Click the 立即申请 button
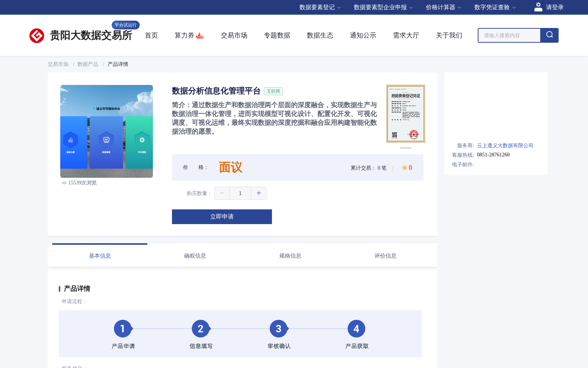Viewport: 588px width, 368px height. (222, 217)
